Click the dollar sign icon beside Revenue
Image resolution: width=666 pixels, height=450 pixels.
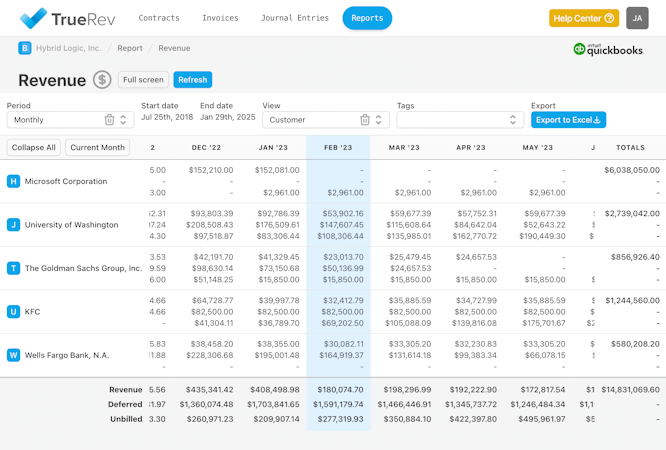102,79
